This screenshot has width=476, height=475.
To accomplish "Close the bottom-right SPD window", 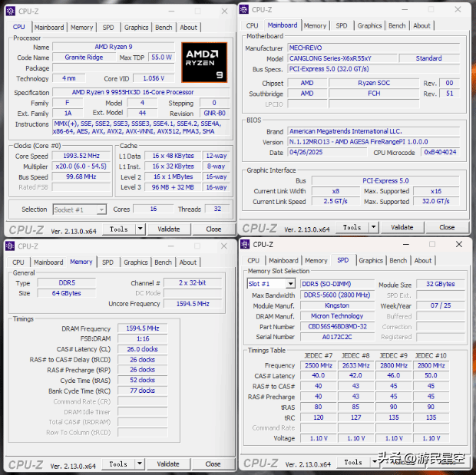I will click(459, 244).
